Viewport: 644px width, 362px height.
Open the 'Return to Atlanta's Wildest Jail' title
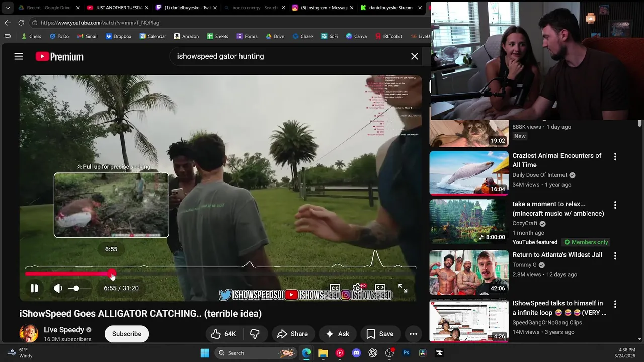tap(557, 255)
